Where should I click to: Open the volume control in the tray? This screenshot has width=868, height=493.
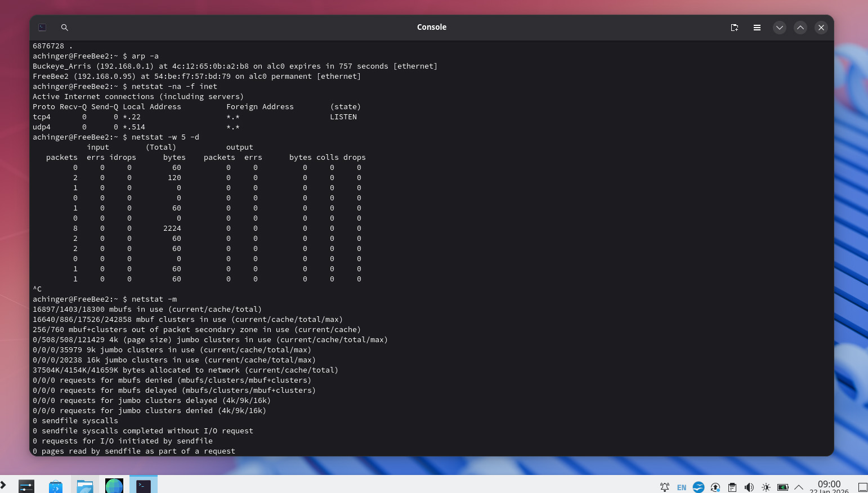[x=749, y=487]
